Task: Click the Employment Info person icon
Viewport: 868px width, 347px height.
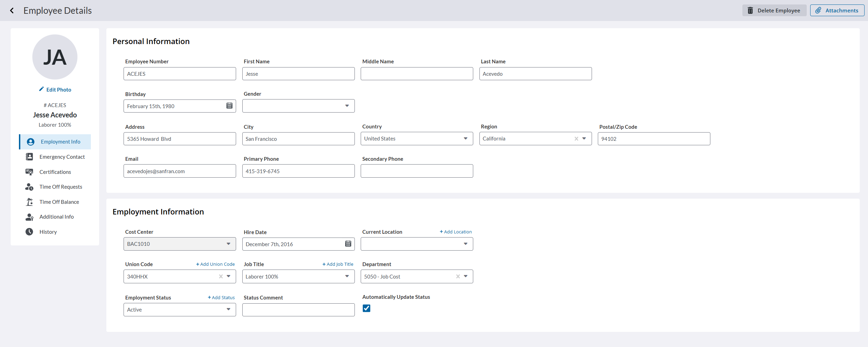Action: (x=31, y=142)
